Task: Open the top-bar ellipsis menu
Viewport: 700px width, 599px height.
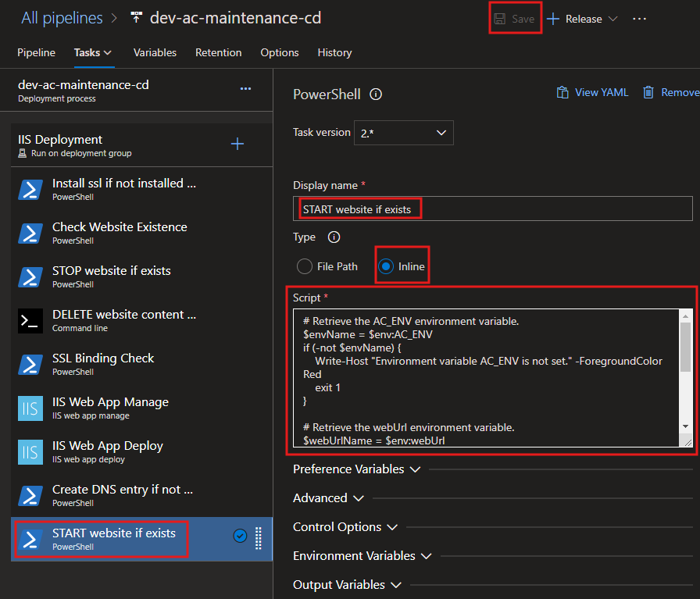Action: pyautogui.click(x=639, y=19)
